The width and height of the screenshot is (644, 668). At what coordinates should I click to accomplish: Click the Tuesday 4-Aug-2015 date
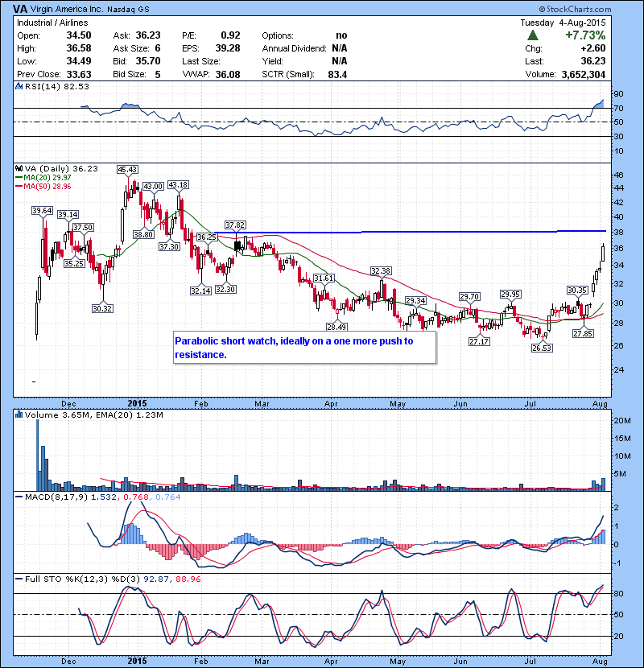563,23
